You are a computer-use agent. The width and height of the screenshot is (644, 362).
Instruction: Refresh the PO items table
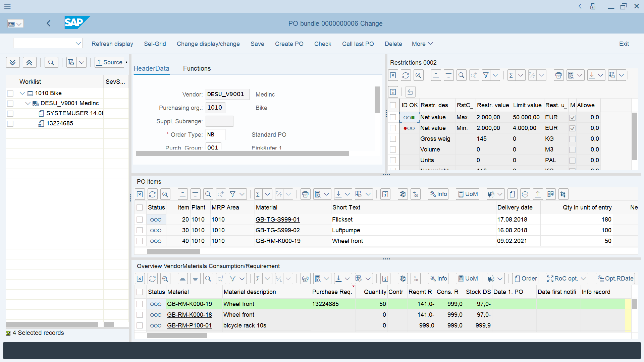(x=153, y=194)
